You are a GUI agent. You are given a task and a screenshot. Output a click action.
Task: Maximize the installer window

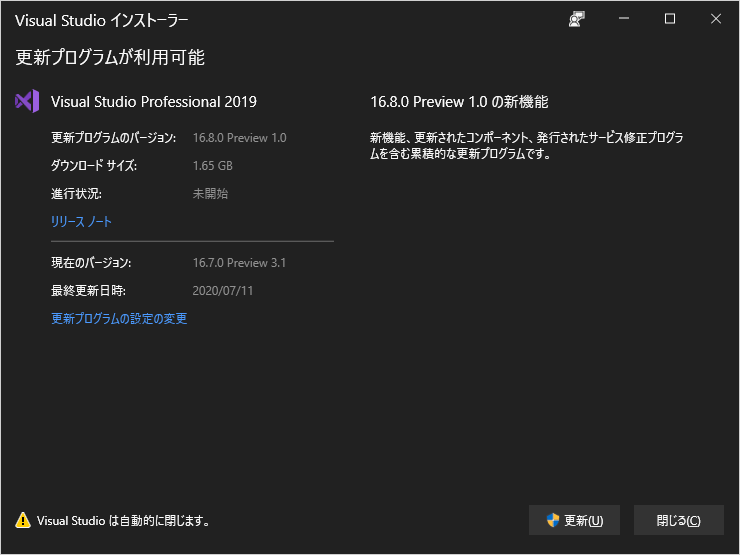[670, 19]
